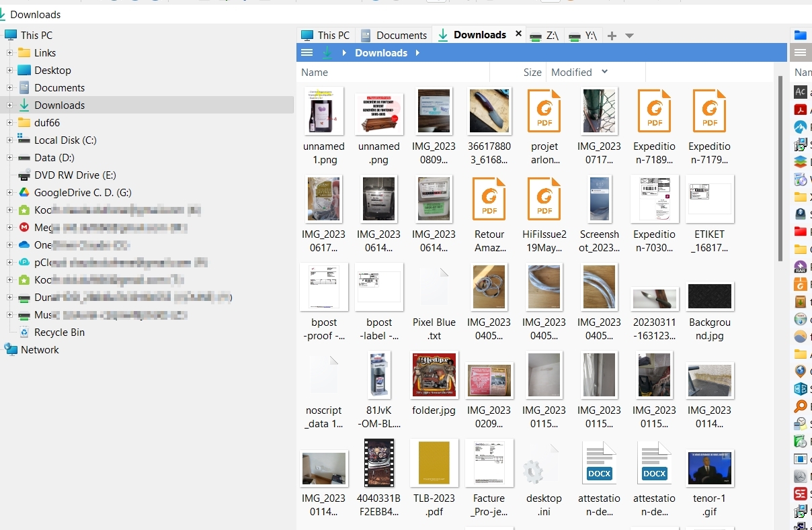Select the red Acrobat PDF icon in right pane
Image resolution: width=812 pixels, height=530 pixels.
[x=801, y=109]
